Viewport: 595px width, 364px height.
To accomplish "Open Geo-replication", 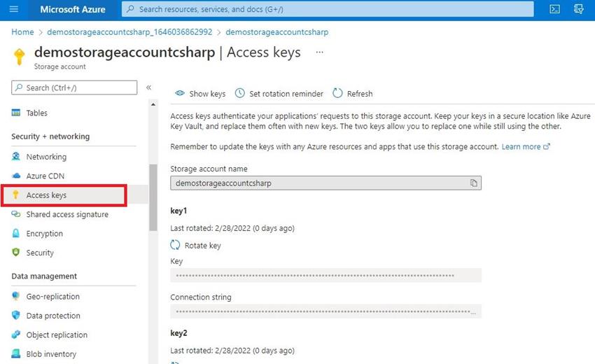I will click(x=52, y=296).
